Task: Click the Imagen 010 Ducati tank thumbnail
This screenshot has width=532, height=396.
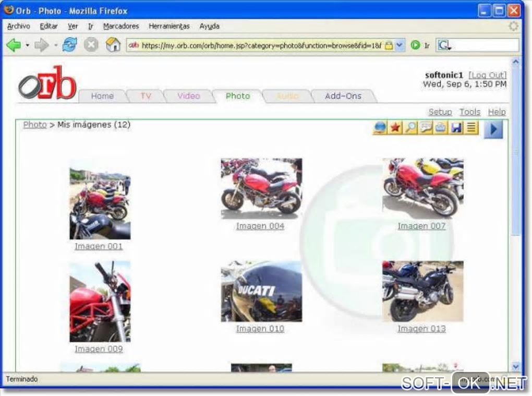Action: (x=261, y=292)
